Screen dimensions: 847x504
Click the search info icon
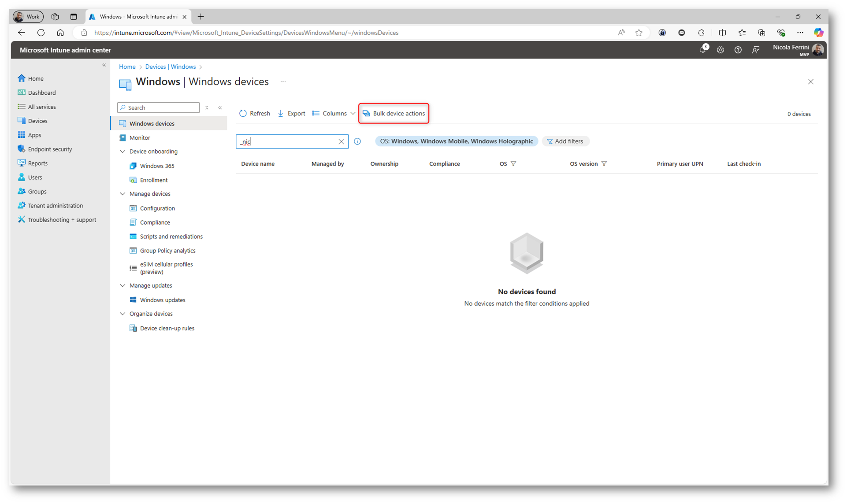pyautogui.click(x=357, y=141)
